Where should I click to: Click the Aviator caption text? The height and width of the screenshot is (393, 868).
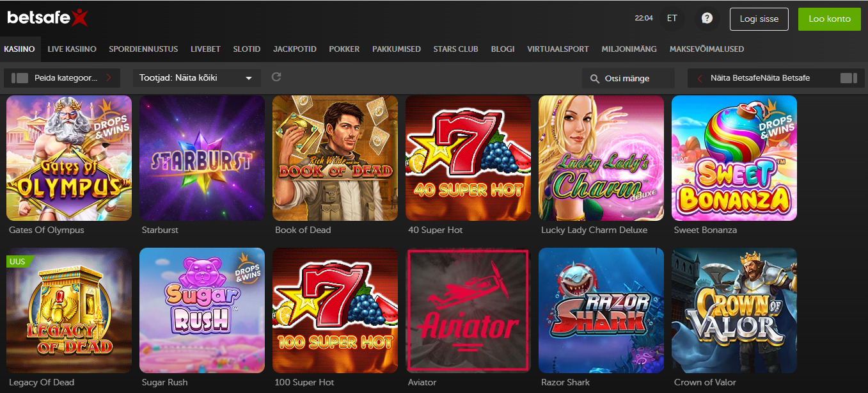click(x=422, y=382)
